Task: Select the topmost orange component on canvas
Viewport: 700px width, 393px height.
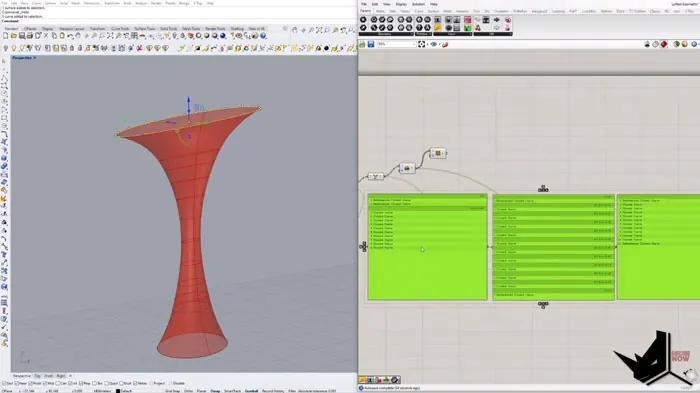Action: tap(438, 154)
